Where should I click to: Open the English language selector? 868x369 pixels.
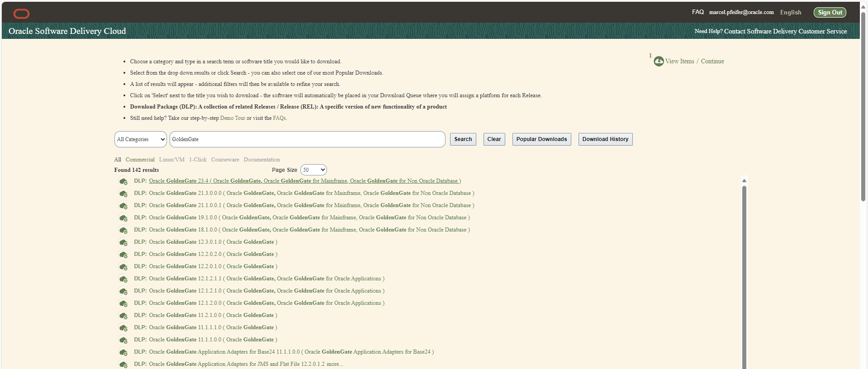pyautogui.click(x=791, y=13)
